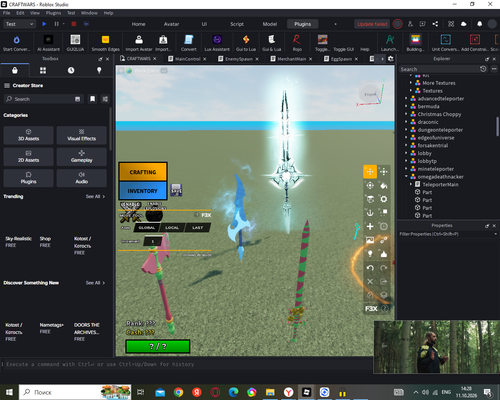Click the command bar input
This screenshot has width=500, height=400.
coord(187,364)
